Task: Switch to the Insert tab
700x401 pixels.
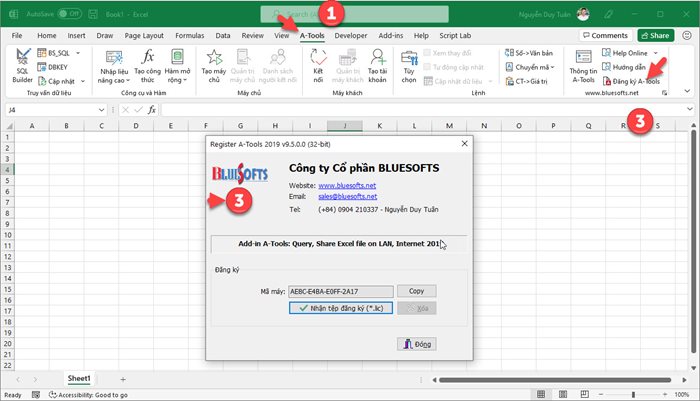Action: [x=76, y=35]
